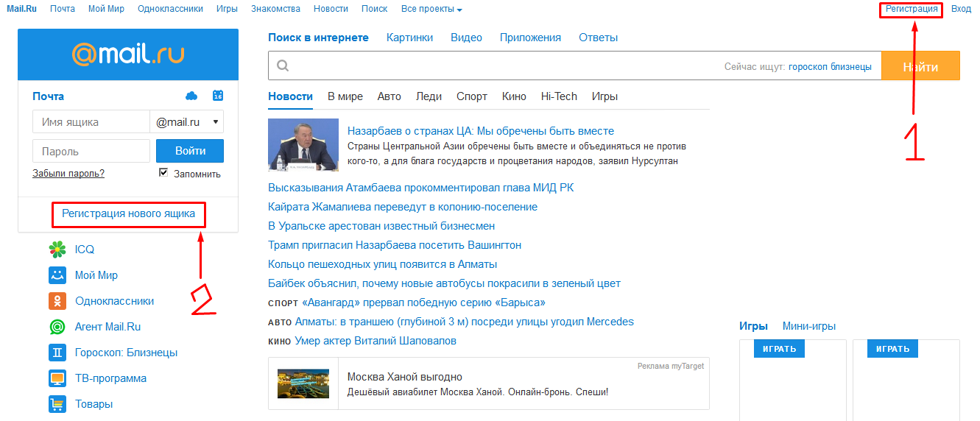Viewport: 980px width, 421px height.
Task: Click the Одноклассники orange icon
Action: coord(57,301)
